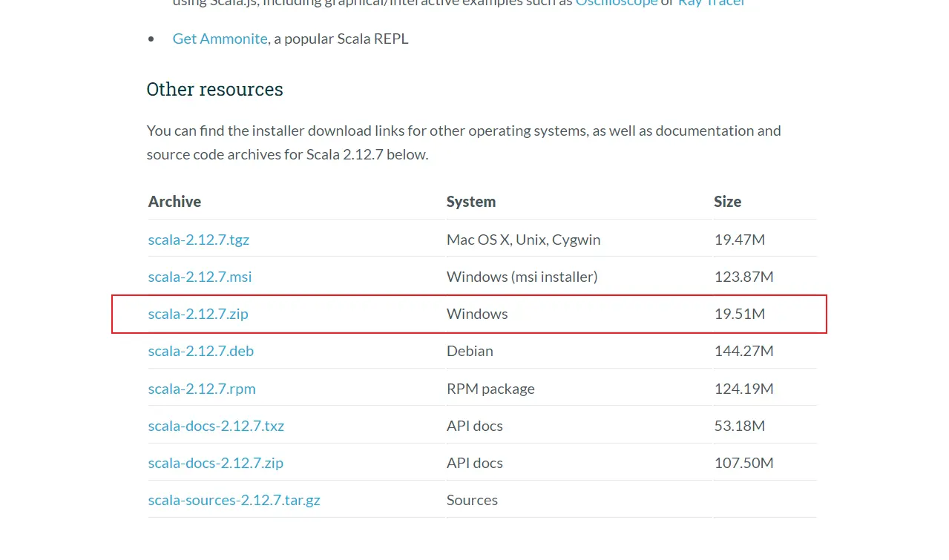
Task: Open the scala-docs-2.12.7.txz link
Action: [216, 426]
